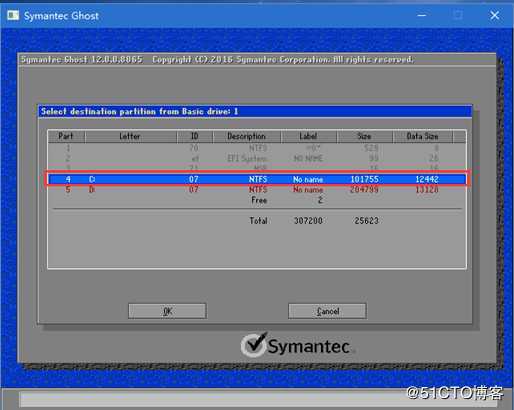Click the Letter column header

tap(130, 136)
